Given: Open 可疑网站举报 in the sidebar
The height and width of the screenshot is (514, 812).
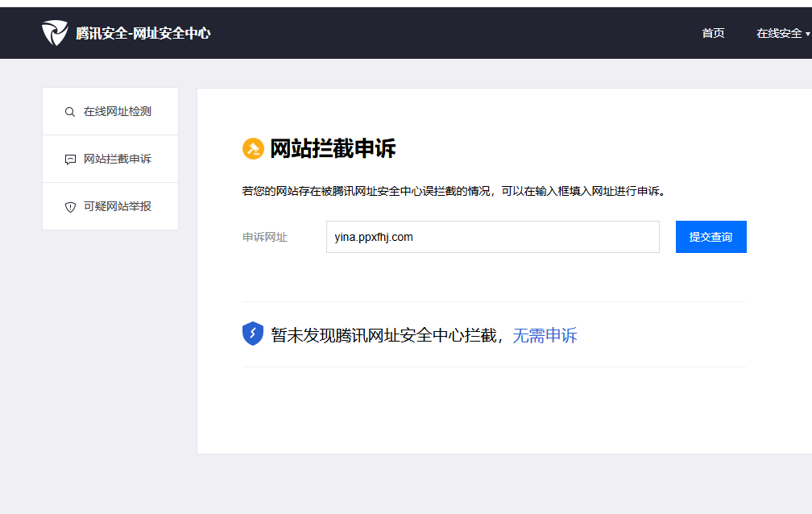Looking at the screenshot, I should click(110, 206).
